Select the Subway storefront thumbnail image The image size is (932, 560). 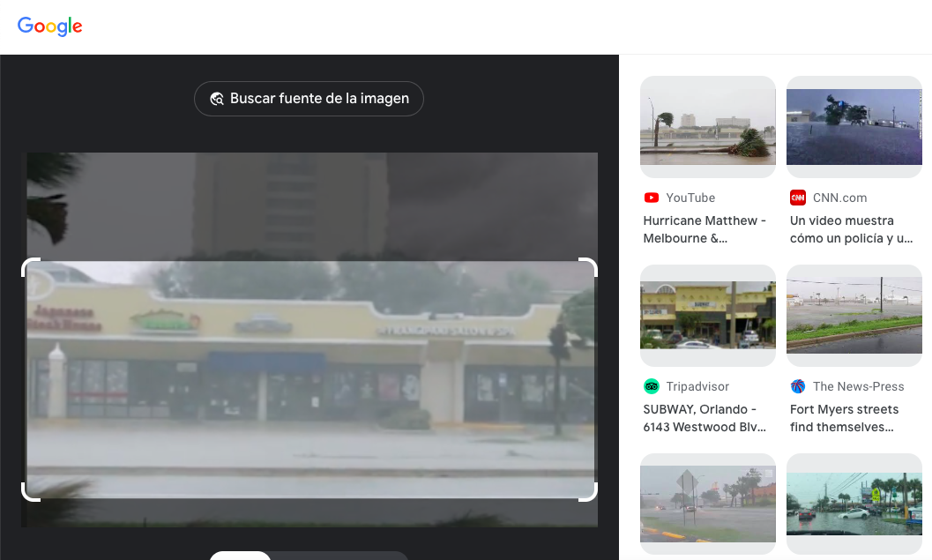coord(707,315)
